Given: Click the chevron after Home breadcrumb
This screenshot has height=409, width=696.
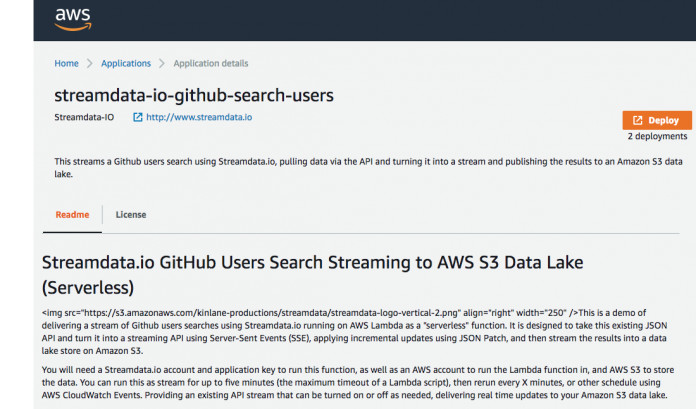Looking at the screenshot, I should pyautogui.click(x=90, y=63).
